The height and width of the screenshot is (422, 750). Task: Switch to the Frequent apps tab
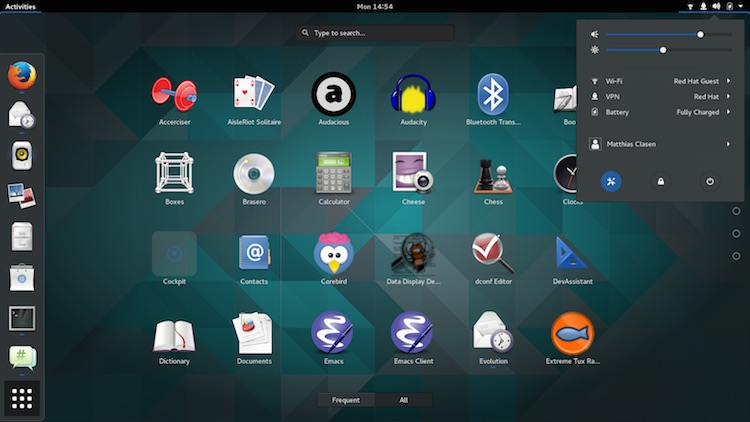click(x=346, y=400)
